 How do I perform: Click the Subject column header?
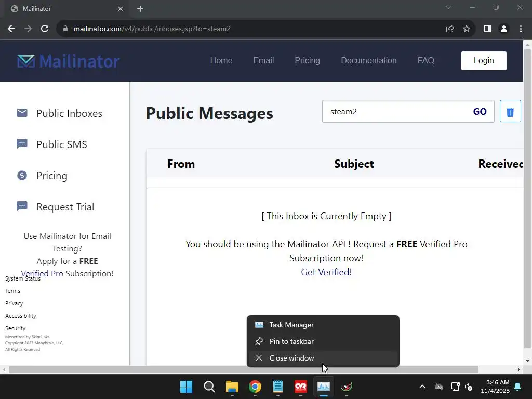[354, 164]
